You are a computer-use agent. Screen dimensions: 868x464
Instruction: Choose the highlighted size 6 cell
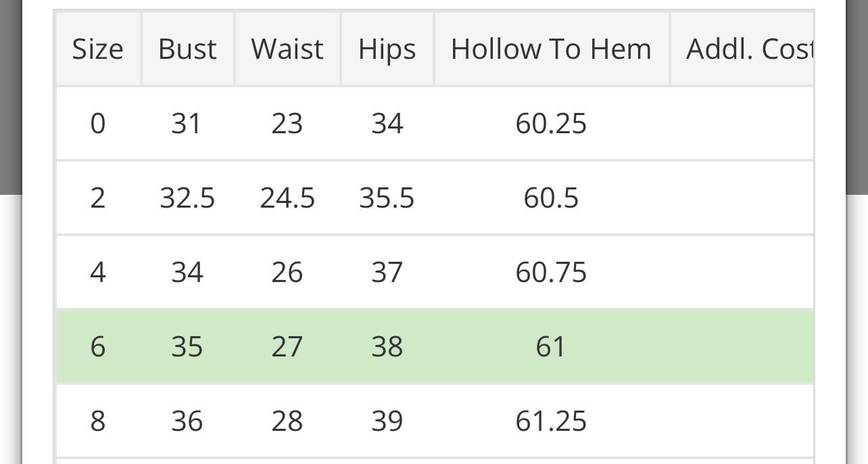[98, 346]
